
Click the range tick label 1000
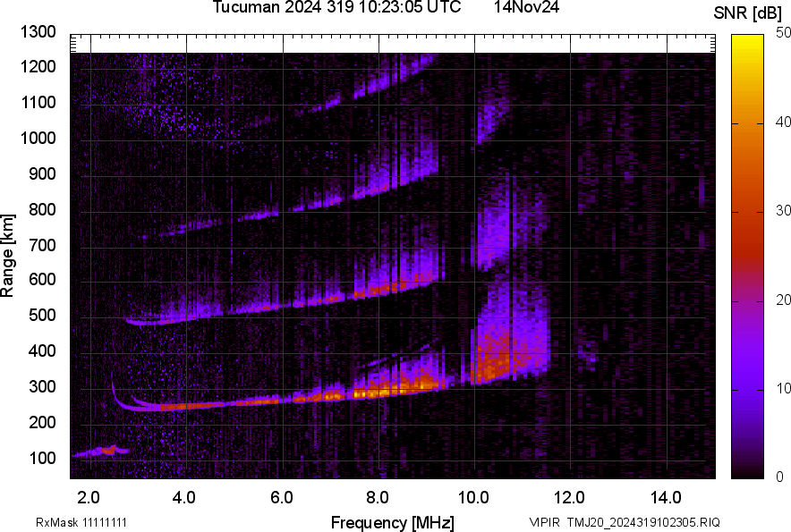(x=38, y=138)
